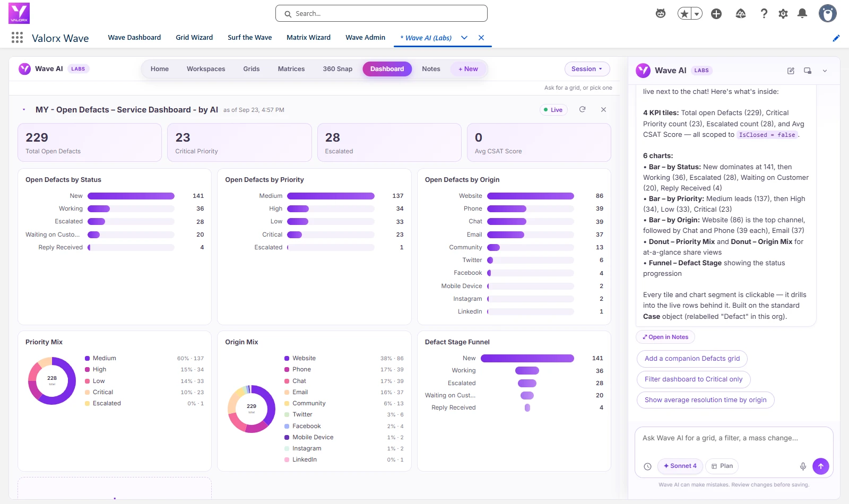Image resolution: width=849 pixels, height=504 pixels.
Task: Click the new chat compose icon
Action: 791,71
